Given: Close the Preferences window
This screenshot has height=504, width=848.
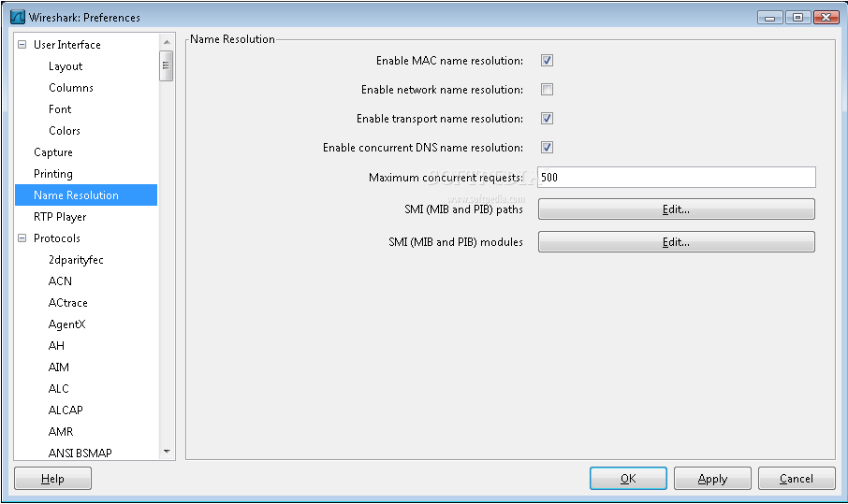Looking at the screenshot, I should [826, 17].
